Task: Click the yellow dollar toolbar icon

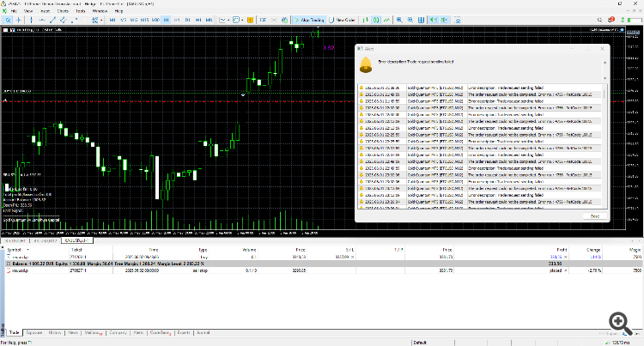Action: coord(250,20)
